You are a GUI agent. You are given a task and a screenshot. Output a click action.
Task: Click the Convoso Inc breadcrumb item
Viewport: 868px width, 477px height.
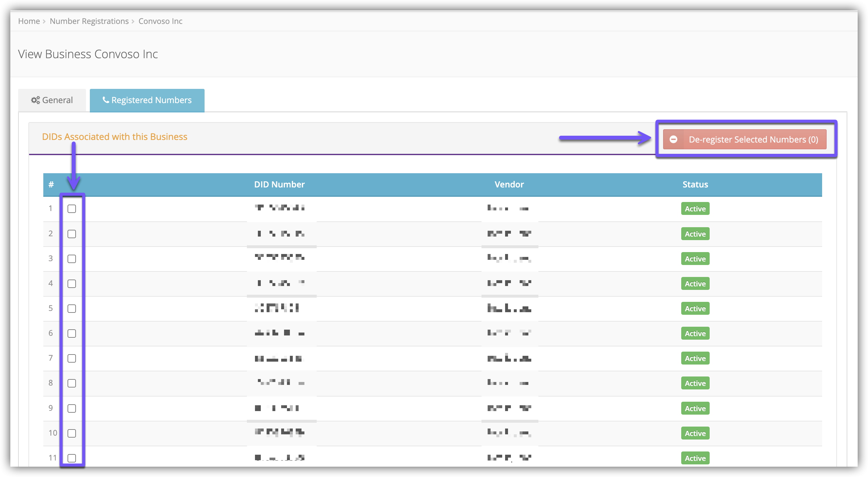160,21
